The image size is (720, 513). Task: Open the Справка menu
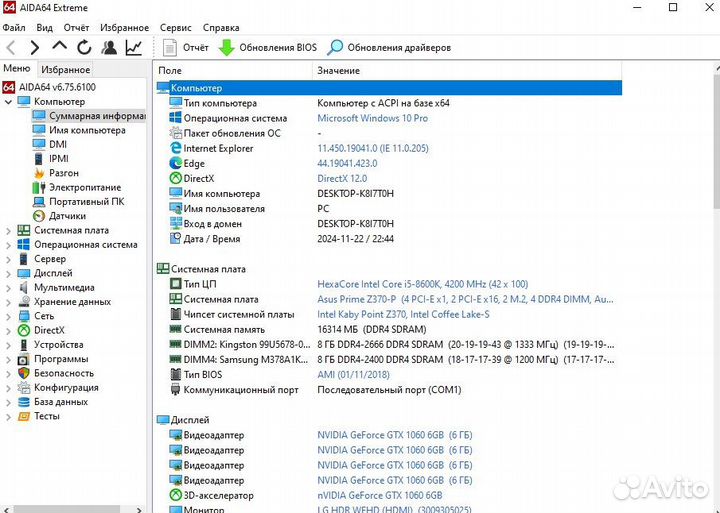(221, 28)
